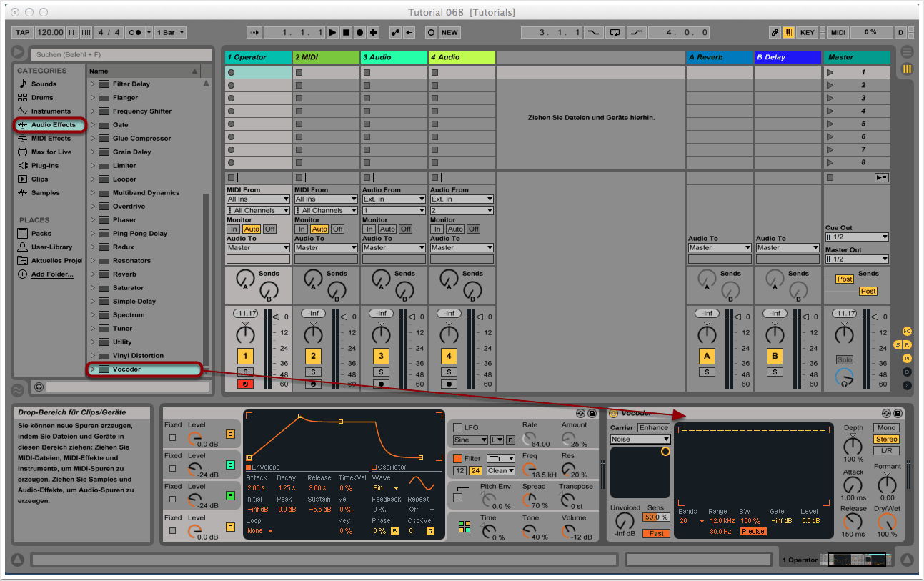Click the TAP tempo button

pos(23,32)
